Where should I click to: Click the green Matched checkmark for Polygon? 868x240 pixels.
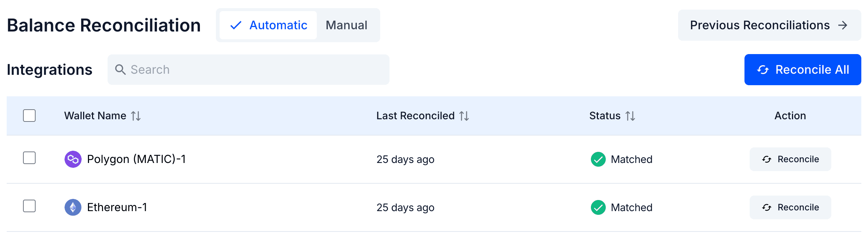598,159
